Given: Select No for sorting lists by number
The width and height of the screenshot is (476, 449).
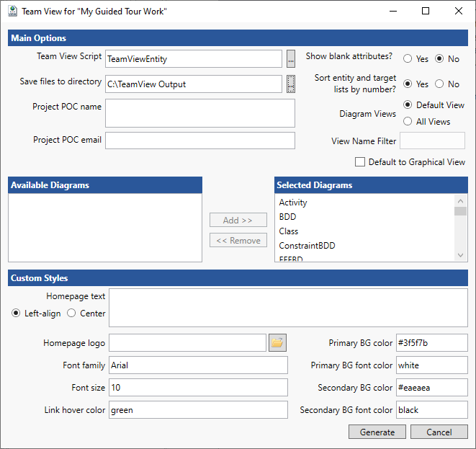Looking at the screenshot, I should pos(439,84).
